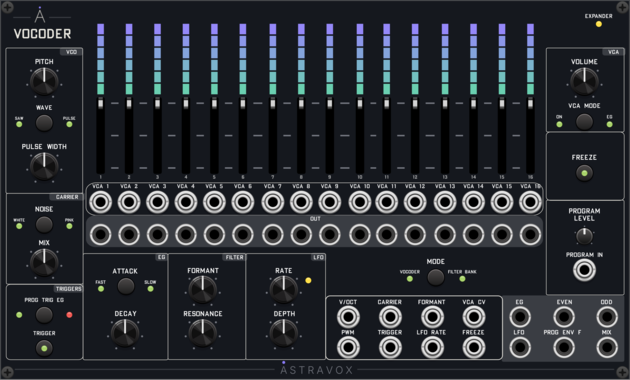The image size is (630, 380).
Task: Click the VCA 8 input jack
Action: pyautogui.click(x=301, y=202)
